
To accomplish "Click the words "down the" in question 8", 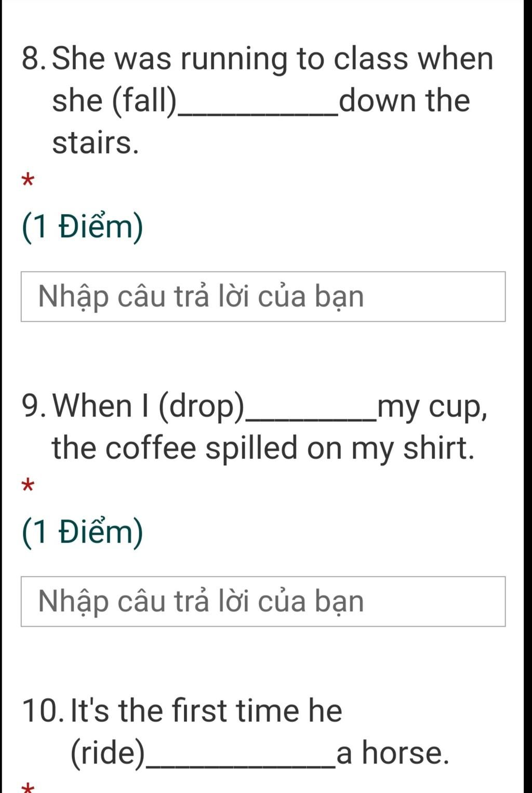I will click(404, 100).
